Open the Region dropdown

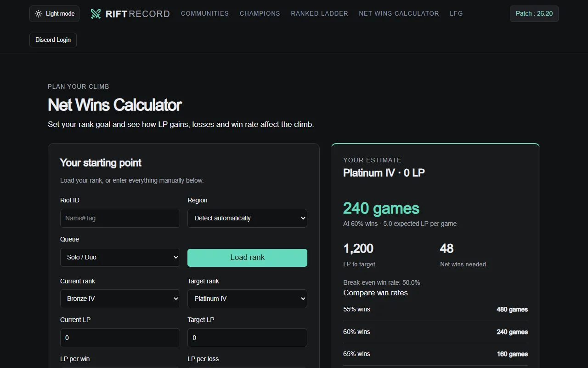pos(247,218)
